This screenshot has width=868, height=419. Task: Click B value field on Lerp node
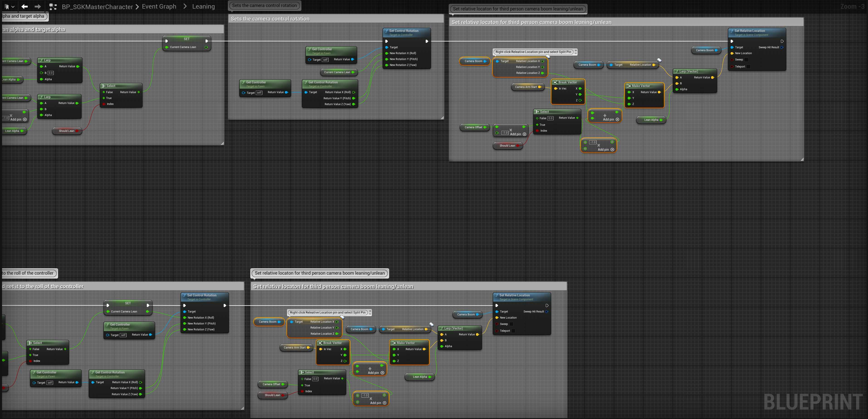(x=51, y=73)
